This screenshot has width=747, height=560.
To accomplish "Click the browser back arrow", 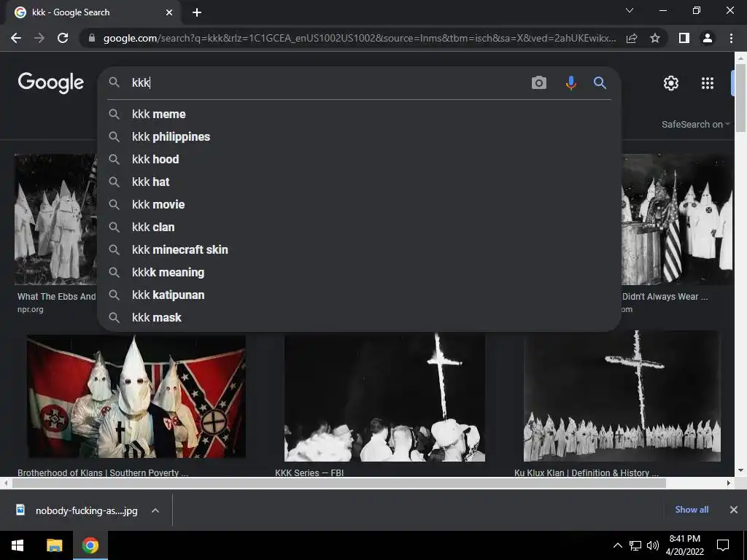I will pos(16,38).
